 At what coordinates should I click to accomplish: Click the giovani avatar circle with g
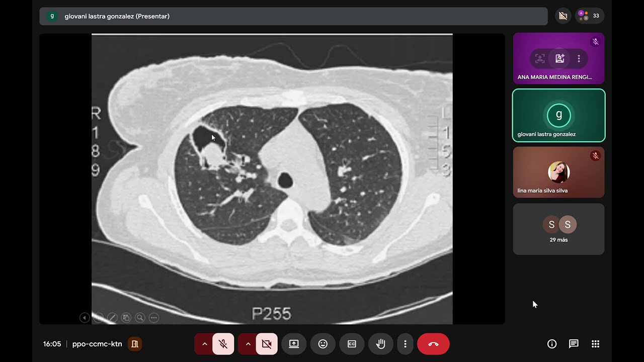(558, 115)
